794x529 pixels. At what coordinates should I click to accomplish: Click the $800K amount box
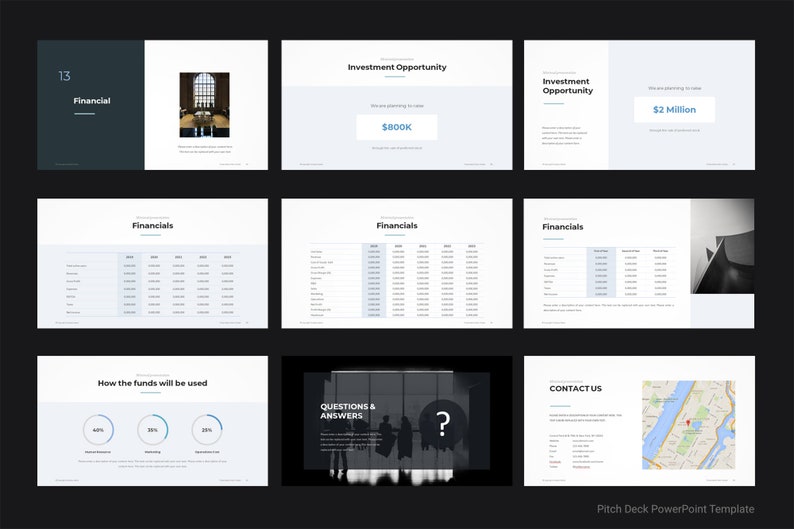point(396,127)
